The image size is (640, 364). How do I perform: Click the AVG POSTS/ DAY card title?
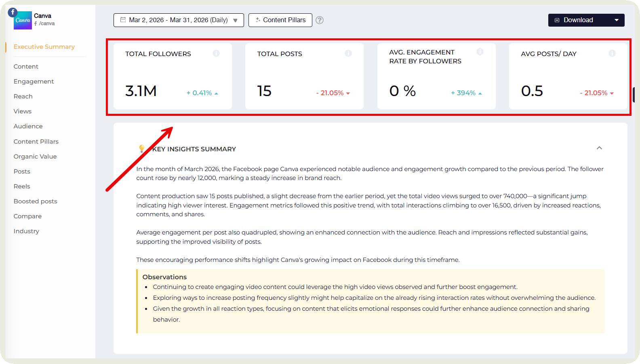[549, 54]
